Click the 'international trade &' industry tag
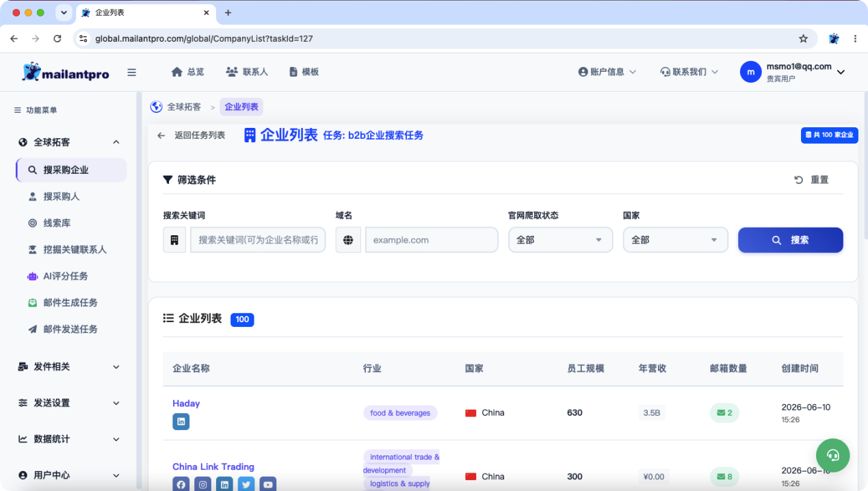Viewport: 868px width, 491px height. [402, 457]
